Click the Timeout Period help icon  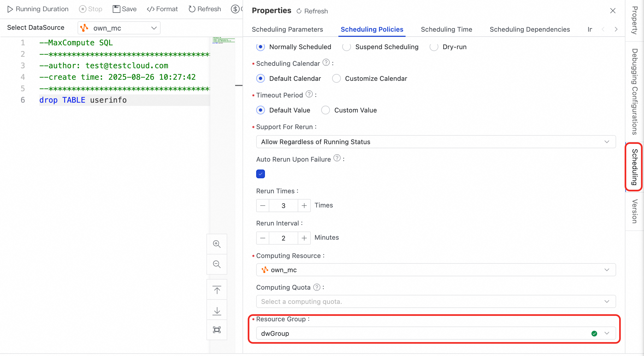click(x=309, y=94)
